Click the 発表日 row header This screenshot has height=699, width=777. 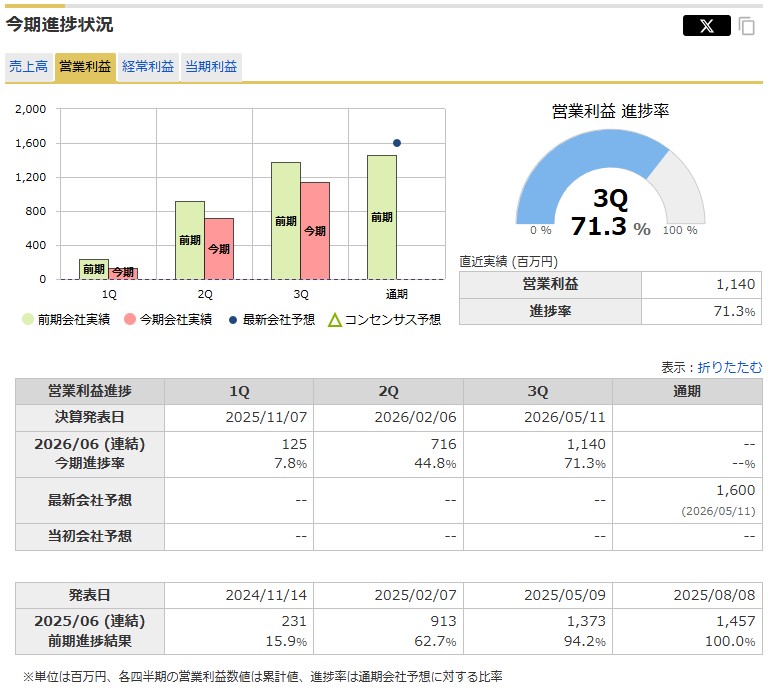tap(90, 595)
